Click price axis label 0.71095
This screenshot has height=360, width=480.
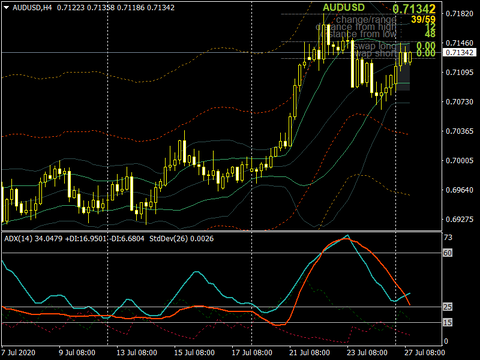(x=459, y=72)
